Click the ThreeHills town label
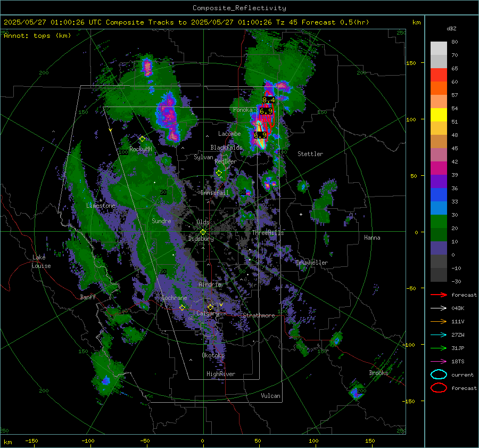Viewport: 479px width, 448px height. pyautogui.click(x=268, y=233)
